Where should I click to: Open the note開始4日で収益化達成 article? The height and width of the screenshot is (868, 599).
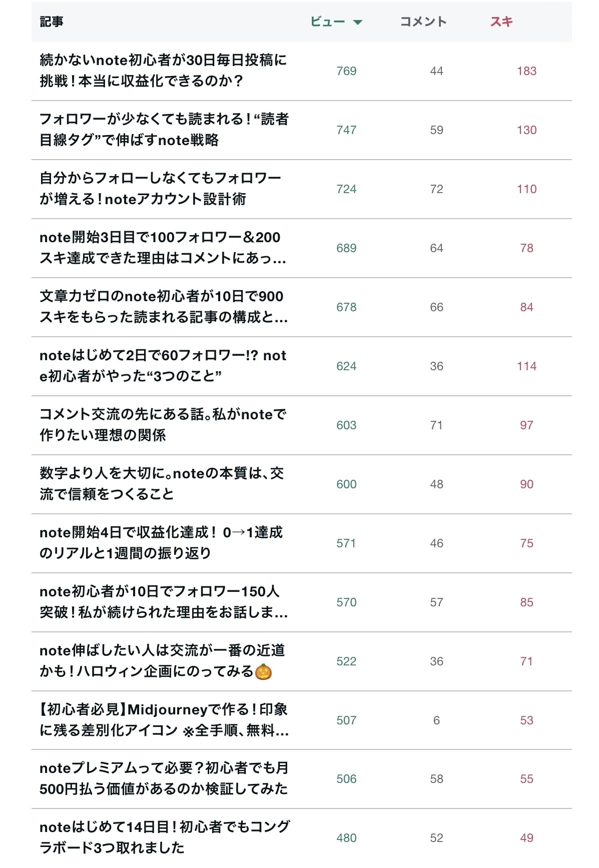[162, 543]
